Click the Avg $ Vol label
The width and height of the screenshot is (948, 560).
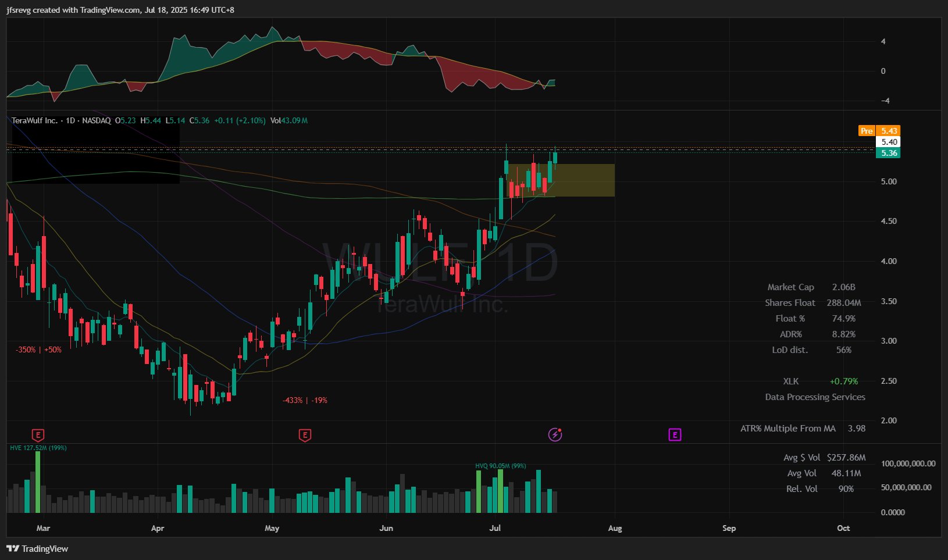pyautogui.click(x=801, y=457)
